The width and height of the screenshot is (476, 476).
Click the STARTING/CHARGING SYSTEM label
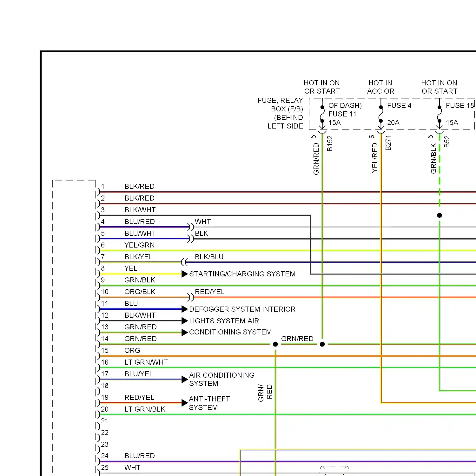[x=242, y=274]
